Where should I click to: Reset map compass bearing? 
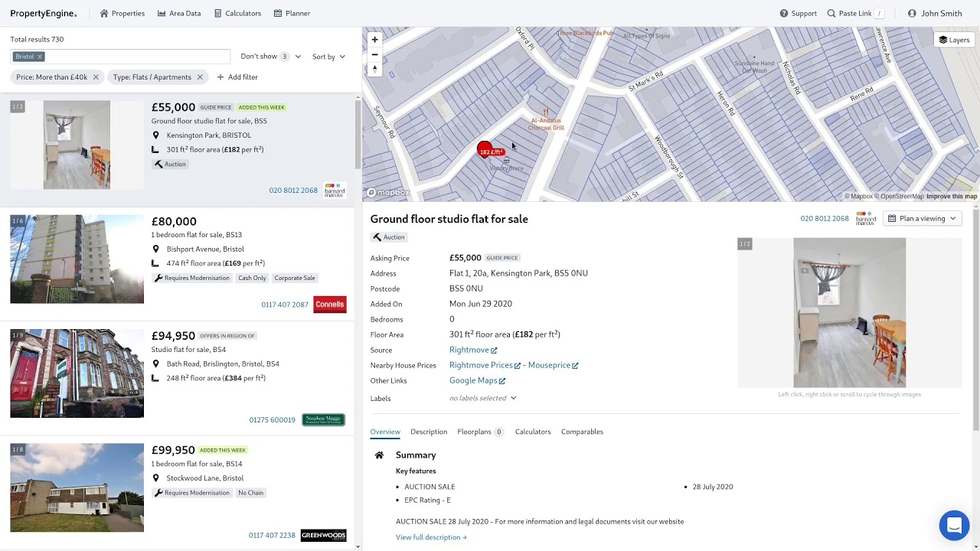(x=374, y=69)
